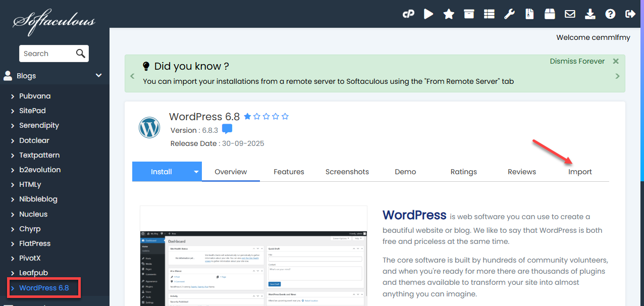Screen dimensions: 644x306
Task: Click the Dismiss Forever link
Action: click(x=577, y=61)
